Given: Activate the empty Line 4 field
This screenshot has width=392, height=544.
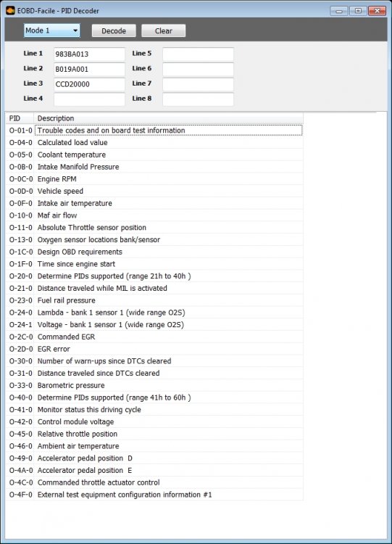Looking at the screenshot, I should click(89, 99).
